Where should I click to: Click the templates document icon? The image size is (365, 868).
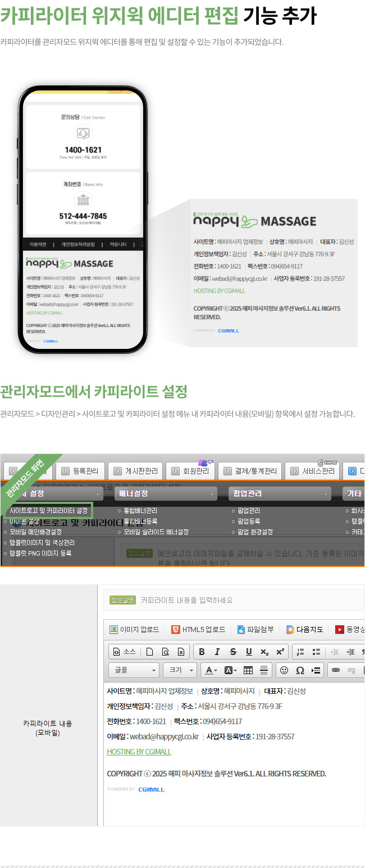point(181,652)
